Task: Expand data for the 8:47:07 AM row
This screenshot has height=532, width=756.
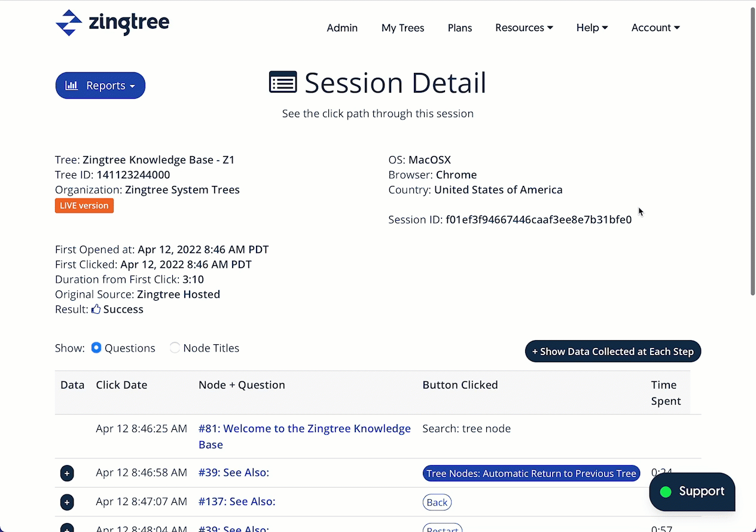Action: pos(67,502)
